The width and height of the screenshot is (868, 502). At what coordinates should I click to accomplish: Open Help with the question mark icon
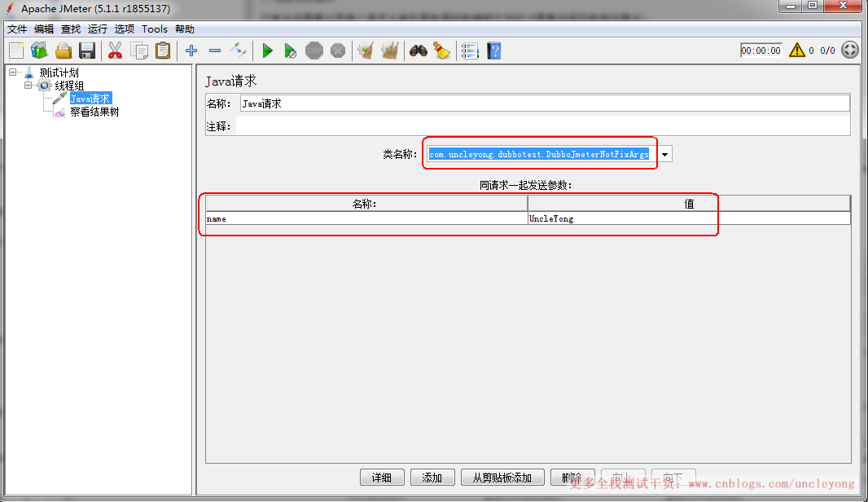coord(493,51)
